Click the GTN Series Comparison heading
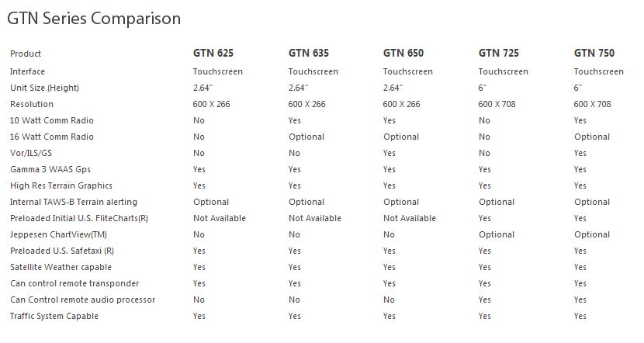This screenshot has height=343, width=644. point(94,19)
